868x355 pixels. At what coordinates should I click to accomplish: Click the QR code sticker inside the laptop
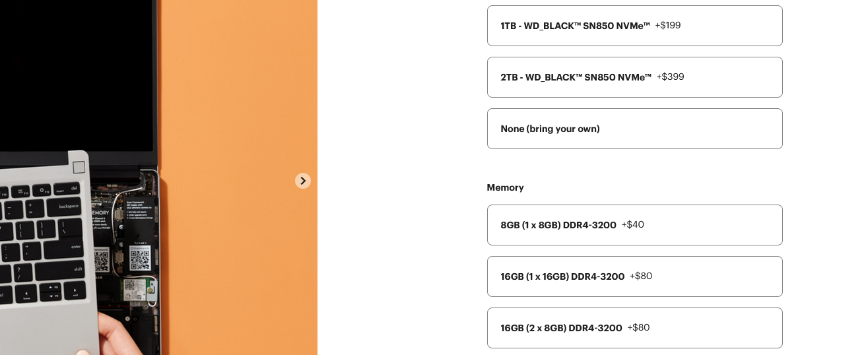(x=140, y=259)
